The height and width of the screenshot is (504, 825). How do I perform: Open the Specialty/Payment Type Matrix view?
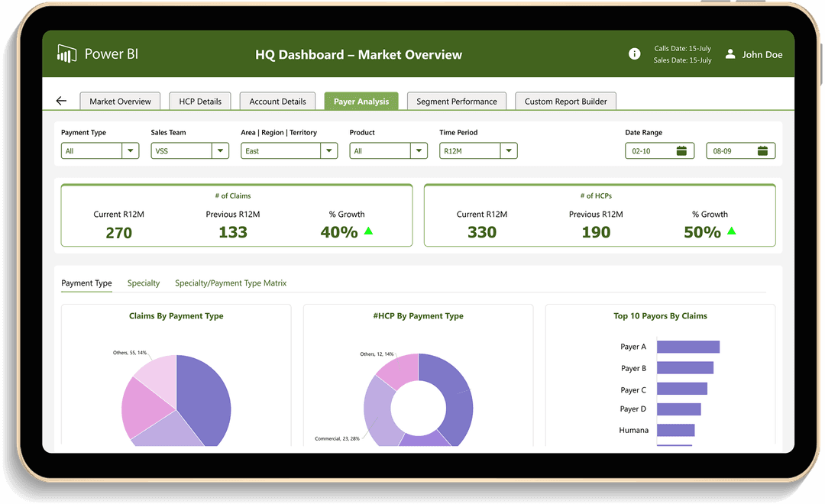231,283
